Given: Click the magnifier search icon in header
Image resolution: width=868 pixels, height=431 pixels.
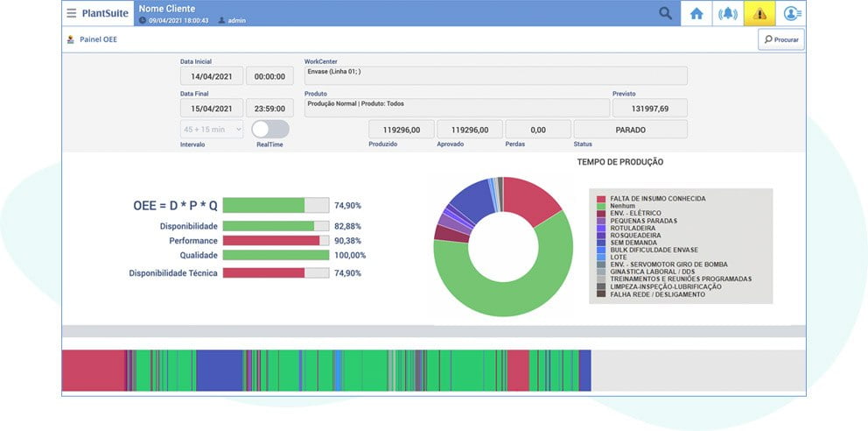Looking at the screenshot, I should pyautogui.click(x=665, y=13).
